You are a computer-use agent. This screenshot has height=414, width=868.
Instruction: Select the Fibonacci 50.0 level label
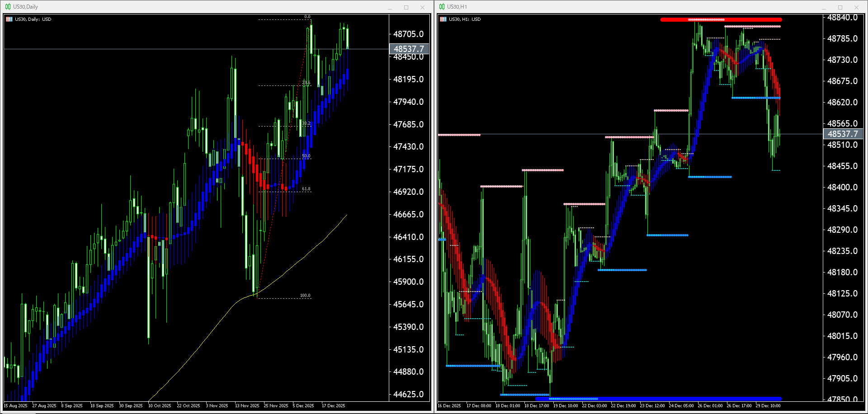click(307, 156)
